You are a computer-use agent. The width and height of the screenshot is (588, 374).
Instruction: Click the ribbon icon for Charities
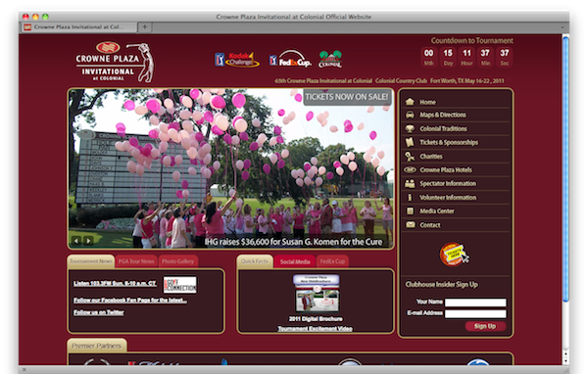(410, 157)
